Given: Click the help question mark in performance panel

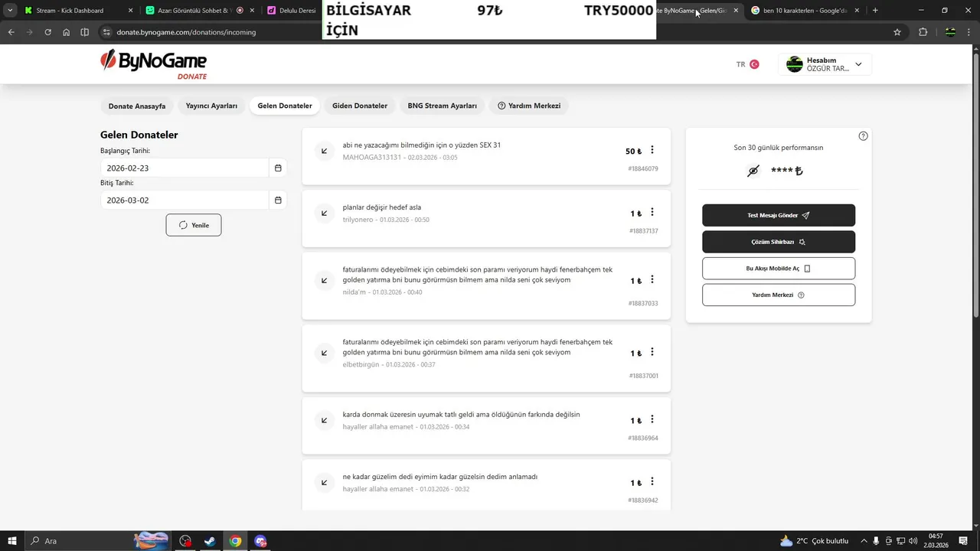Looking at the screenshot, I should click(x=864, y=136).
